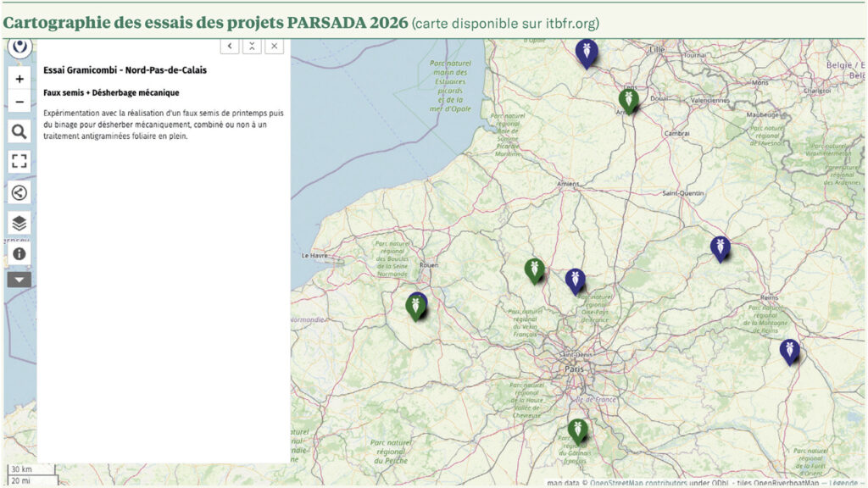
Task: Close the Essai Gramicombi info panel
Action: click(x=274, y=46)
